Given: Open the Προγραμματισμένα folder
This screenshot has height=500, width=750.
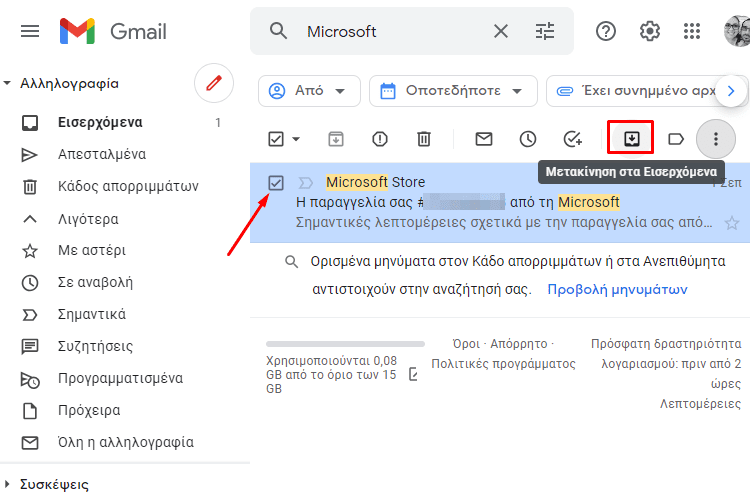Looking at the screenshot, I should click(x=122, y=378).
